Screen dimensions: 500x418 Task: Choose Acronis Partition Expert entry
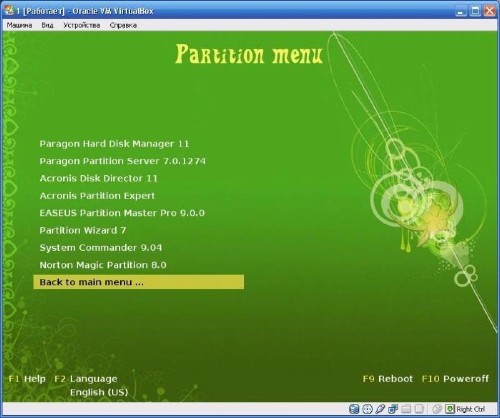click(x=97, y=196)
